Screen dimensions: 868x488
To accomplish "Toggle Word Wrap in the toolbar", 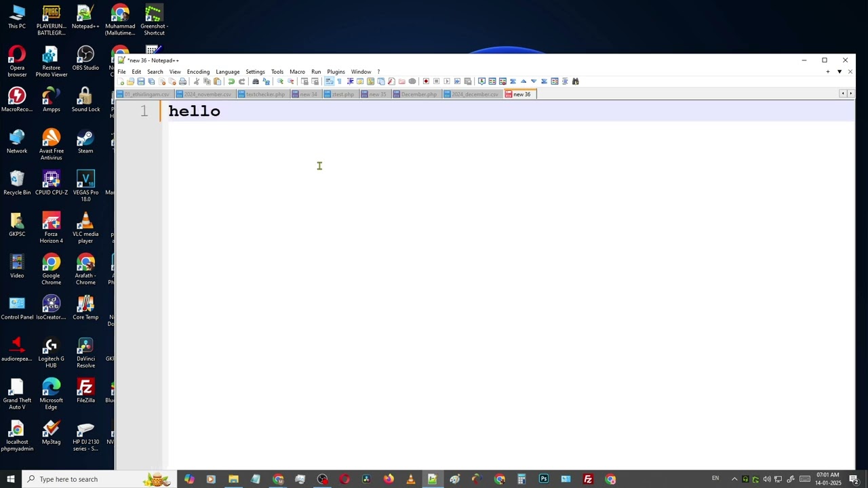I will point(329,81).
